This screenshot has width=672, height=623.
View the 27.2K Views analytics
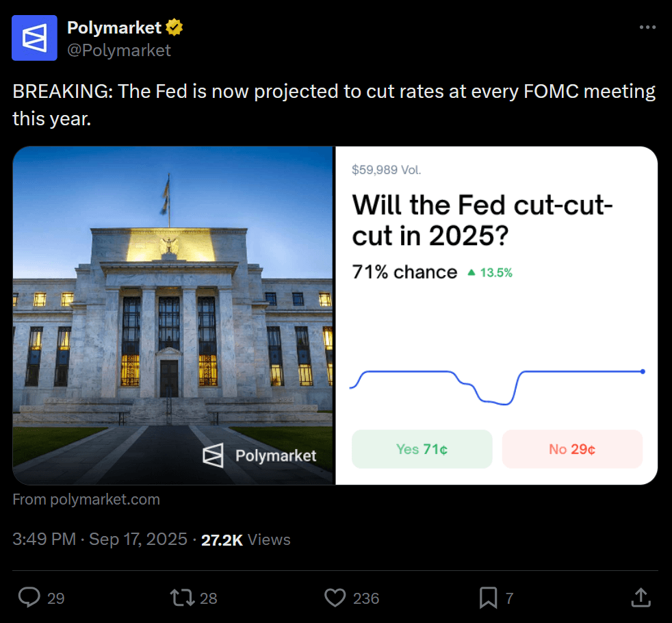click(x=246, y=539)
